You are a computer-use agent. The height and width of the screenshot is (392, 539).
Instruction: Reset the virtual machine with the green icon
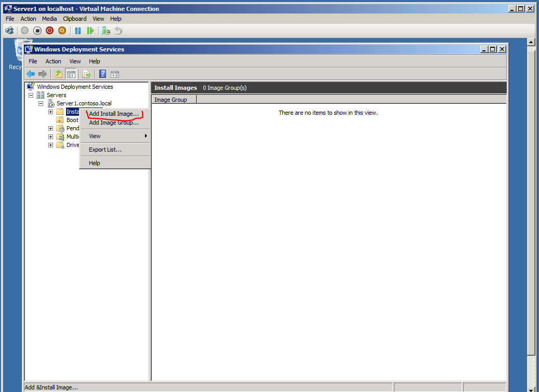coord(90,31)
